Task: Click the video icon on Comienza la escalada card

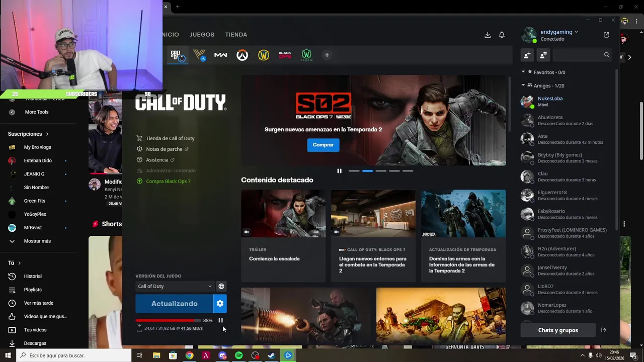Action: coord(247,232)
